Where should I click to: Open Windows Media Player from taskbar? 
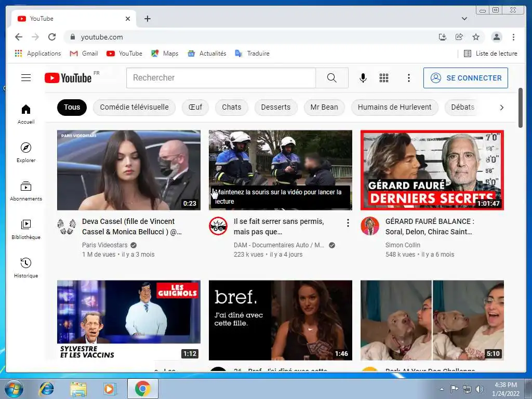coord(110,389)
